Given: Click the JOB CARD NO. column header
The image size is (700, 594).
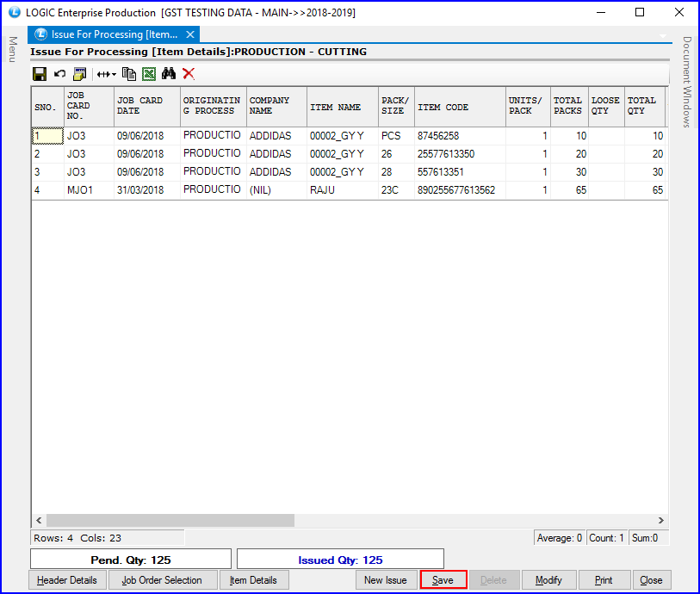Looking at the screenshot, I should click(x=89, y=107).
